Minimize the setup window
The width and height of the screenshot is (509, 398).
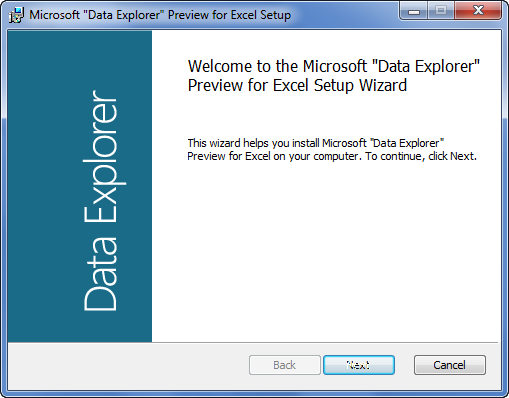(x=414, y=11)
